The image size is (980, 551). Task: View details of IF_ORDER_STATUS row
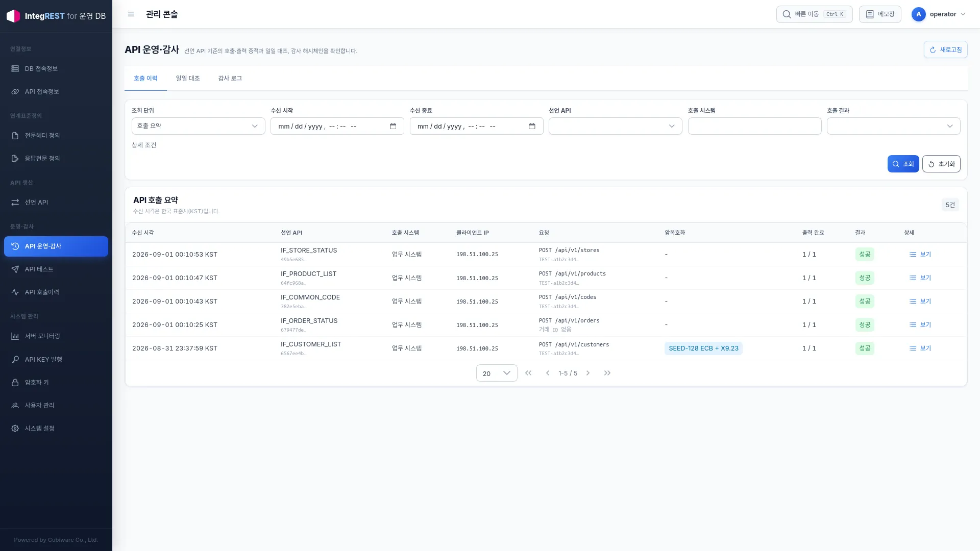point(920,324)
